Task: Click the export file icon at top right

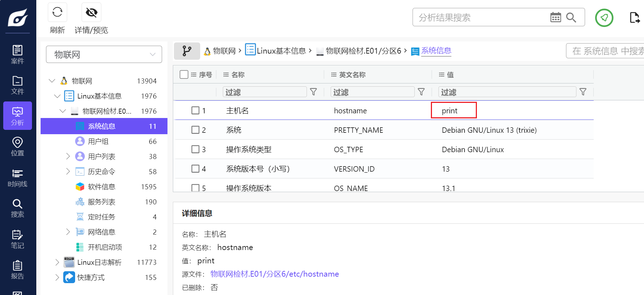Action: (635, 18)
